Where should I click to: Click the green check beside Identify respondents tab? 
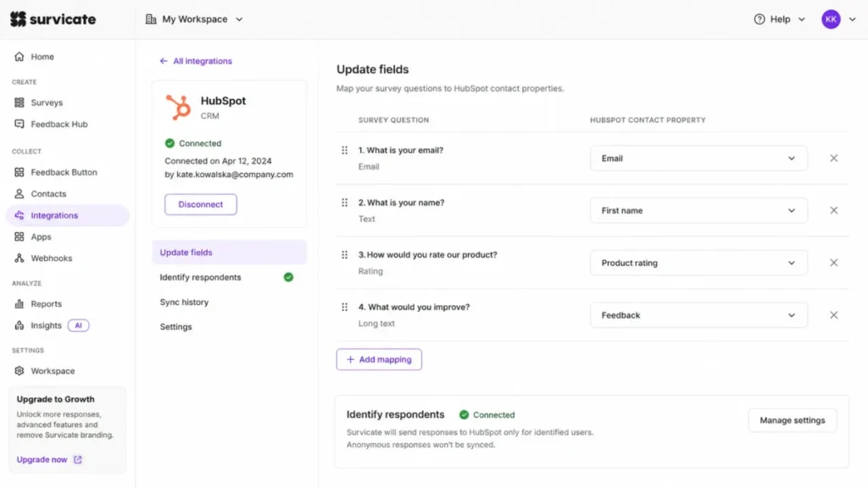pyautogui.click(x=288, y=277)
